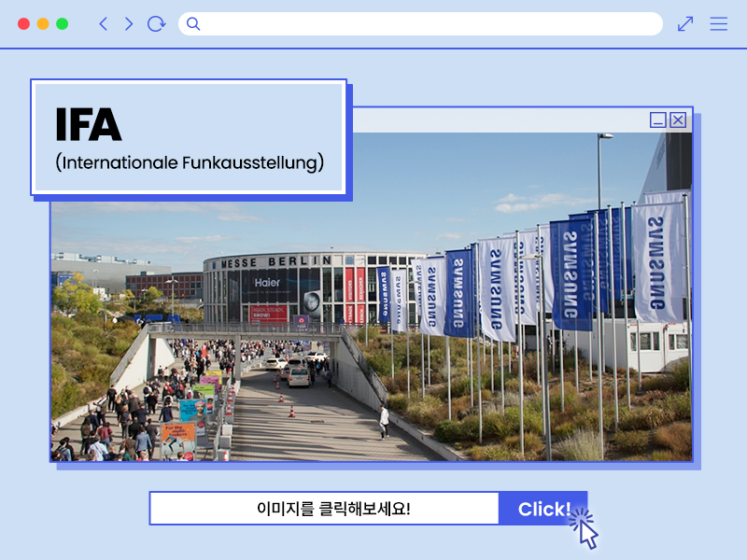Image resolution: width=747 pixels, height=560 pixels.
Task: Click the yellow window dot
Action: tap(43, 24)
